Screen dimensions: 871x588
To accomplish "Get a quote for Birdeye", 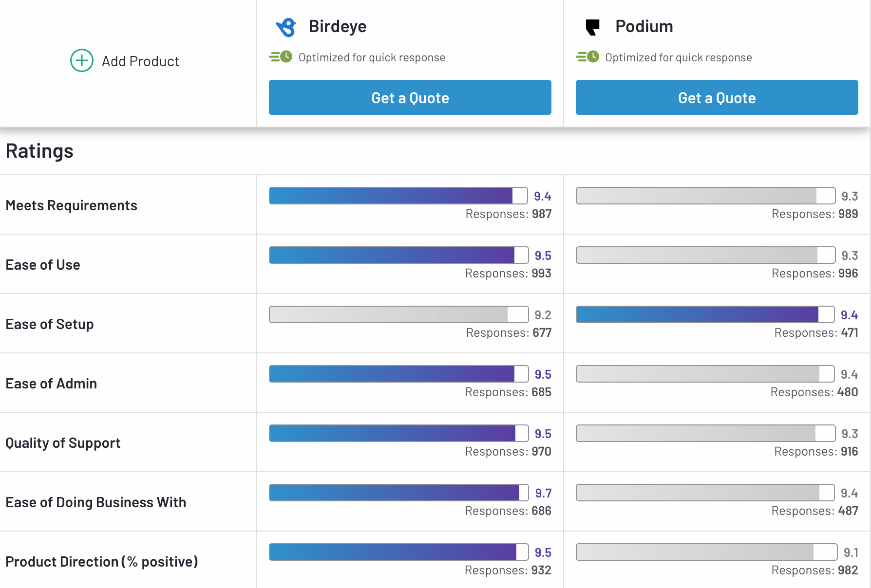I will (x=410, y=97).
